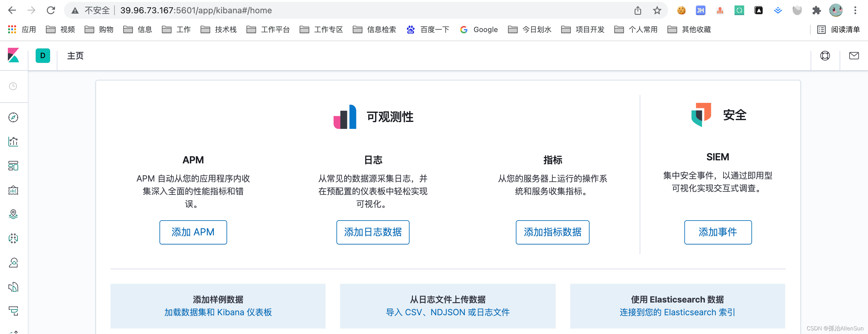868x334 pixels.
Task: Click the recently viewed clock icon
Action: click(13, 86)
